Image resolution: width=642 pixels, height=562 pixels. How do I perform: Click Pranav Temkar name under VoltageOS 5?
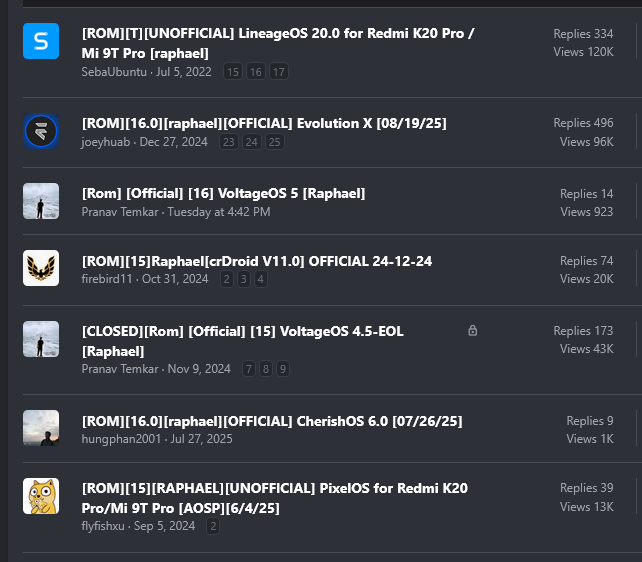click(x=120, y=212)
